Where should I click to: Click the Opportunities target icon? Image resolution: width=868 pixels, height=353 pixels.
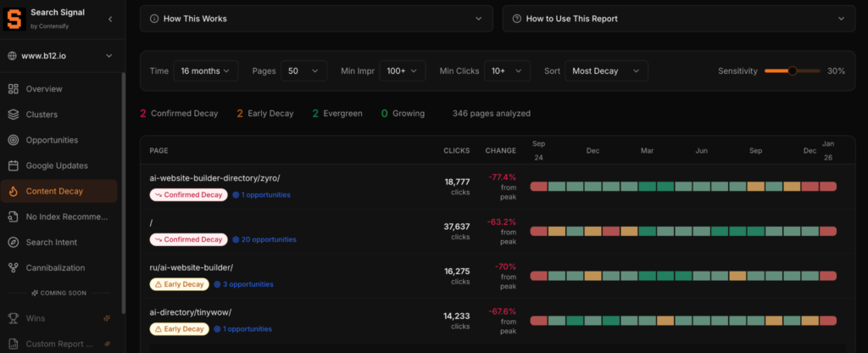click(x=13, y=140)
